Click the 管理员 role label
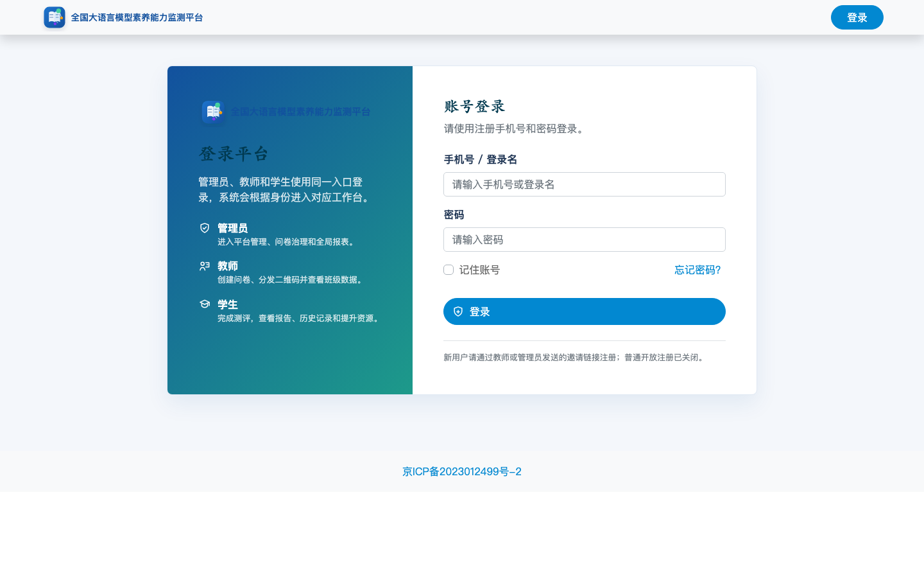The height and width of the screenshot is (578, 924). coord(232,228)
